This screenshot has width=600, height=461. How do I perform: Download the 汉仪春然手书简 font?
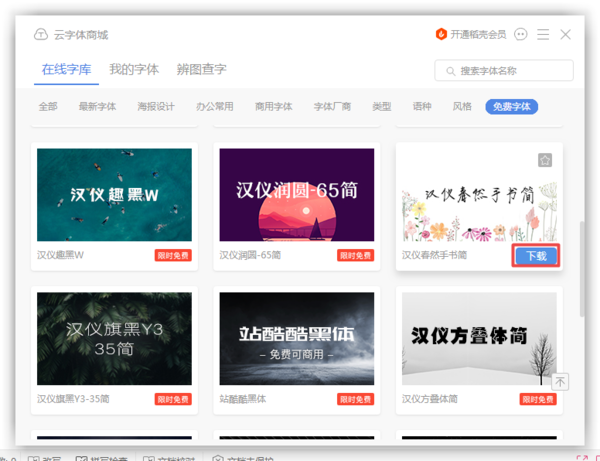pyautogui.click(x=537, y=256)
